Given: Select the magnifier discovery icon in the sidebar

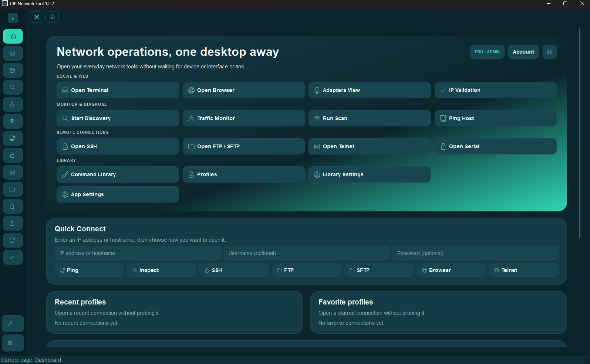Looking at the screenshot, I should (13, 87).
